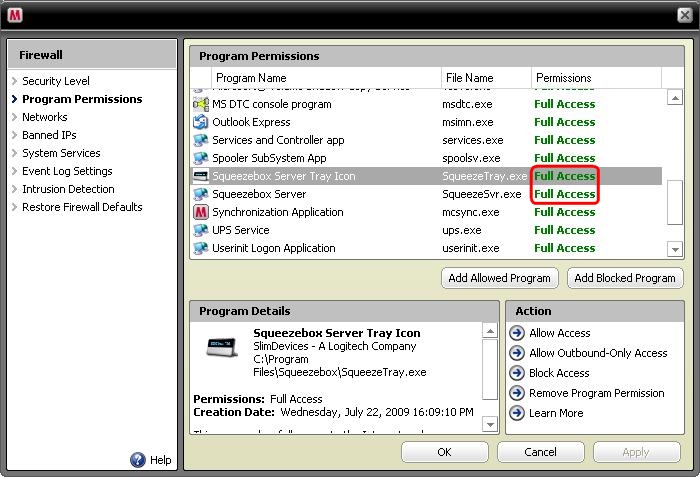700x477 pixels.
Task: Click the Help question mark icon
Action: [138, 460]
